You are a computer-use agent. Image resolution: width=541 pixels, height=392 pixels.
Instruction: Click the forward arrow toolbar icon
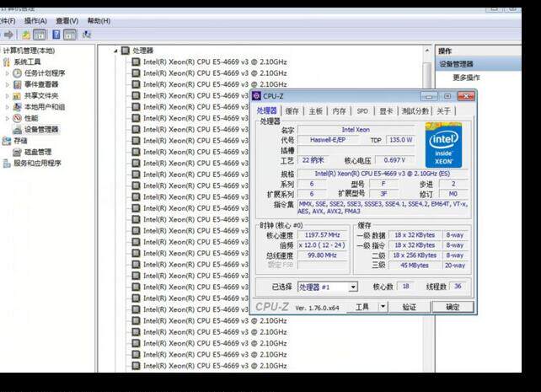[9, 35]
